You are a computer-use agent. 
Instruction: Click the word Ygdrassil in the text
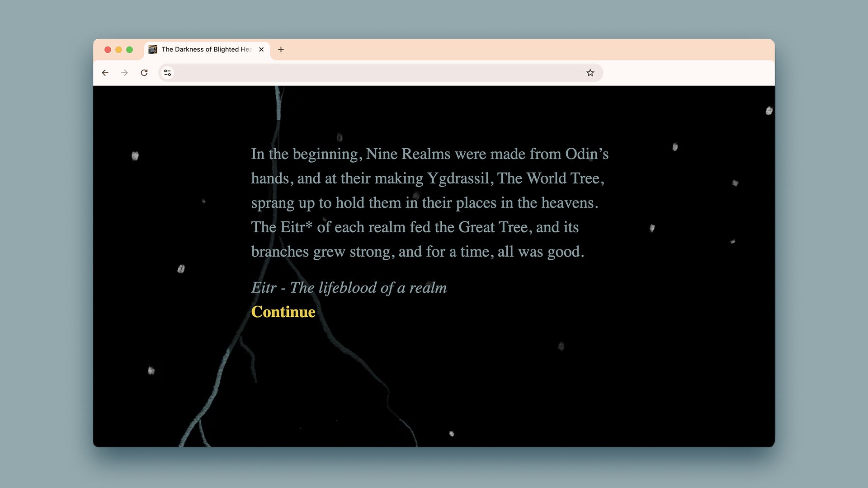point(458,178)
